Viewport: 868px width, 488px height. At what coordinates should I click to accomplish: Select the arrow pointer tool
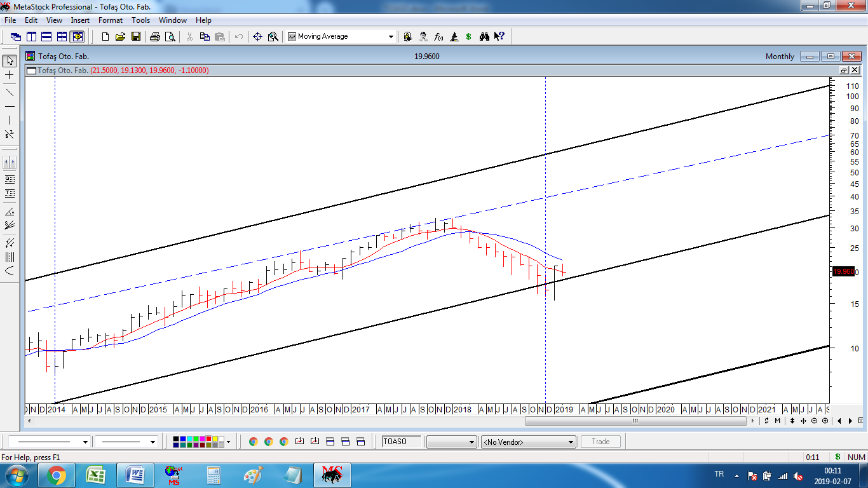[10, 61]
